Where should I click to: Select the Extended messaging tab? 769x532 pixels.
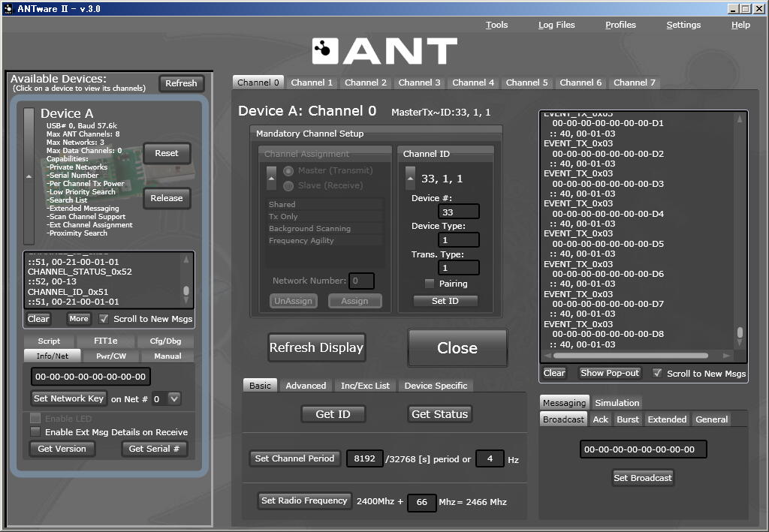[x=667, y=419]
